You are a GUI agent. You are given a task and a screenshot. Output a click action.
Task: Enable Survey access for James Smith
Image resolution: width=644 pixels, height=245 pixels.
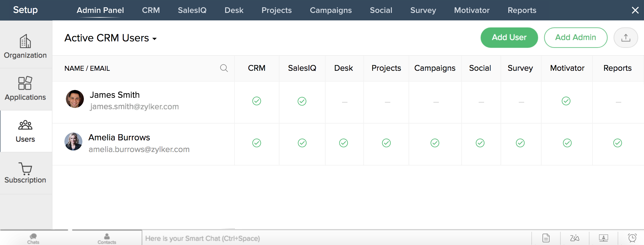[521, 102]
